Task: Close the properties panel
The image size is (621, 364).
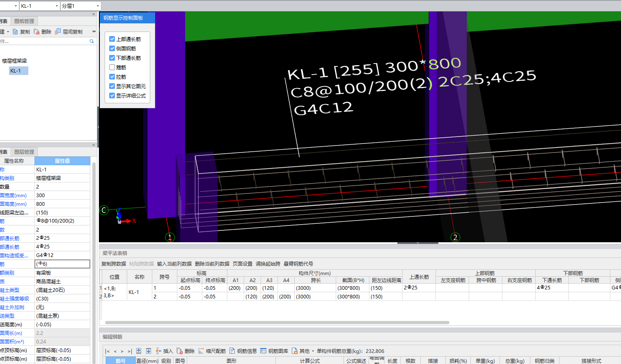Action: coord(94,145)
